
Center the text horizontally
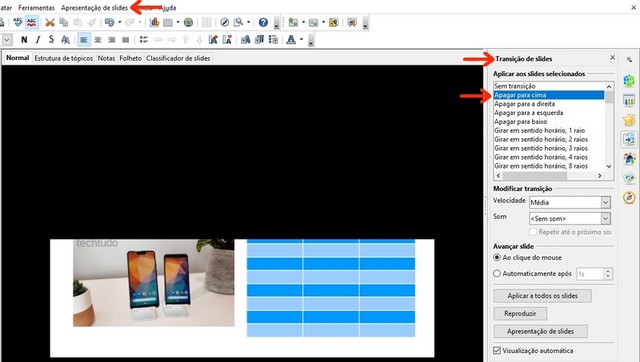[98, 40]
